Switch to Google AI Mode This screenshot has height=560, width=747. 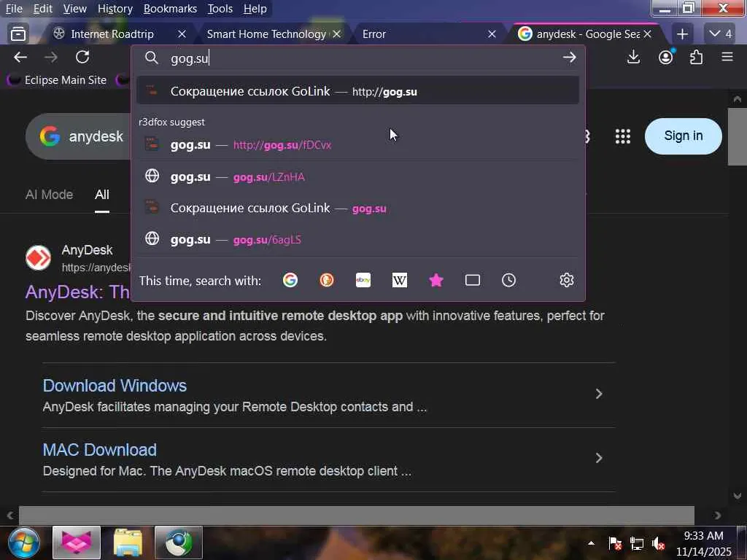[49, 194]
